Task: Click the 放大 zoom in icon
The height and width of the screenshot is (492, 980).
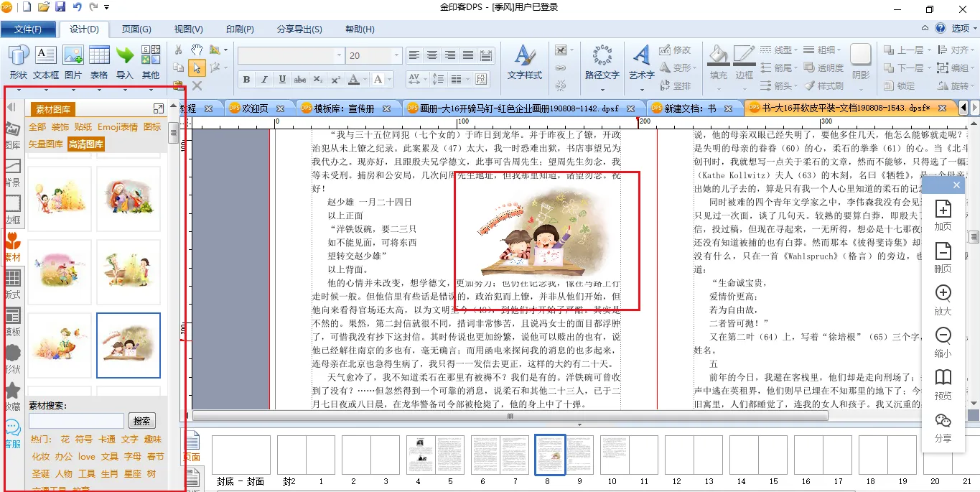Action: coord(943,300)
